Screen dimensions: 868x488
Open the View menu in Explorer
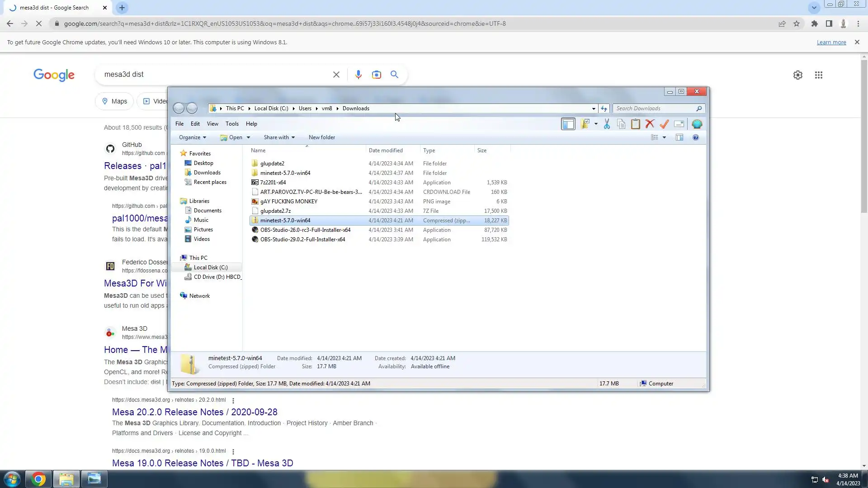pos(212,124)
